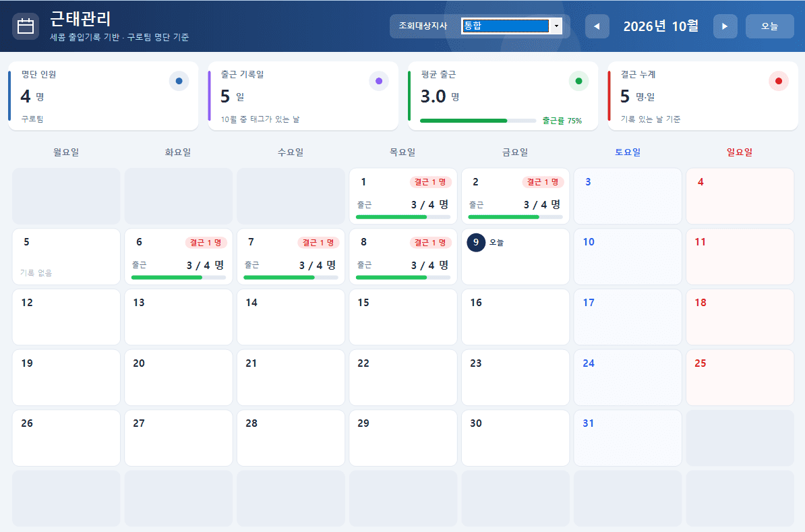Screen dimensions: 805x532
Task: Click the dropdown arrow of branch selector
Action: click(x=556, y=26)
